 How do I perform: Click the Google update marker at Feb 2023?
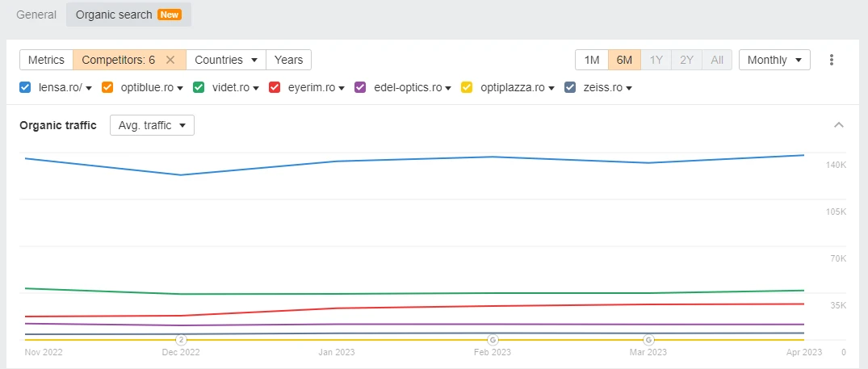[x=492, y=340]
